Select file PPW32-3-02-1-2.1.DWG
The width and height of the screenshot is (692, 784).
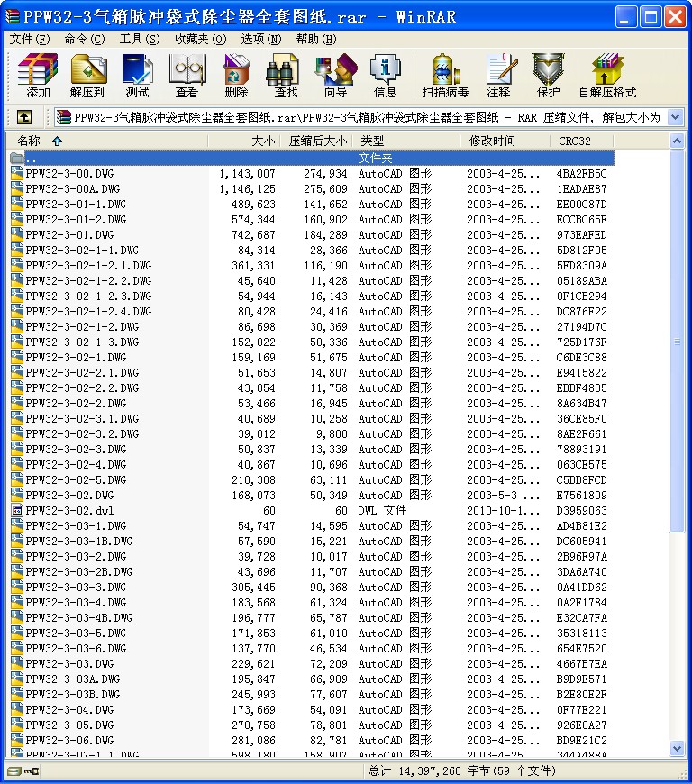88,266
